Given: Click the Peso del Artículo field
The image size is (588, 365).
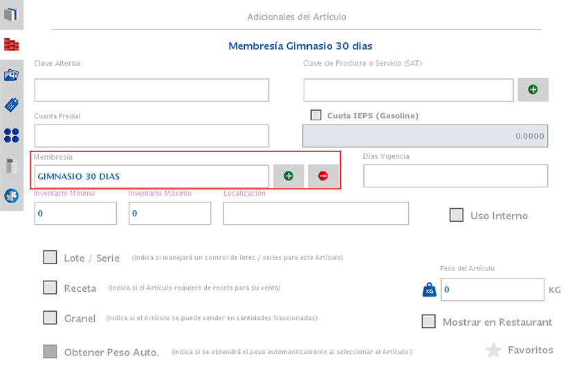Looking at the screenshot, I should point(492,290).
